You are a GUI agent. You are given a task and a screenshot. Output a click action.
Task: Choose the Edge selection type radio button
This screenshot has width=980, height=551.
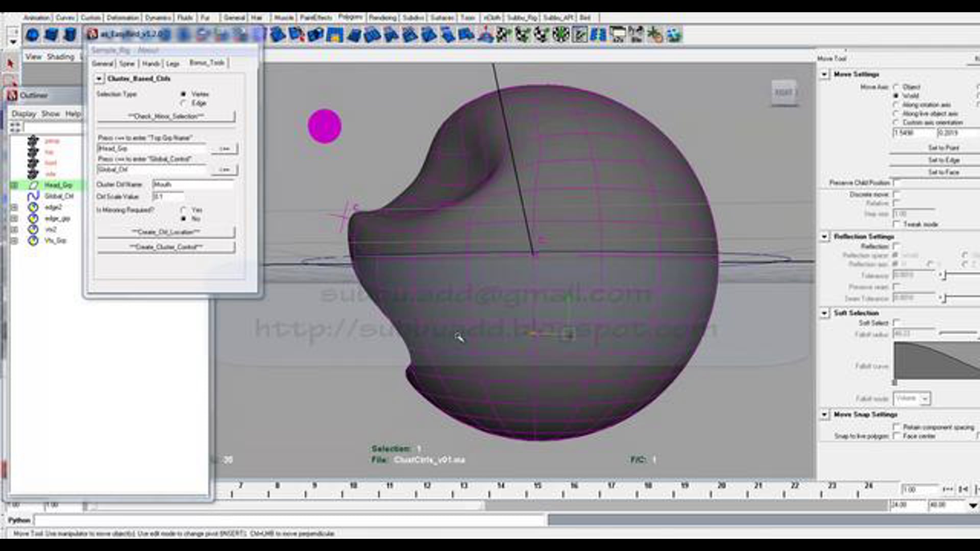click(183, 103)
